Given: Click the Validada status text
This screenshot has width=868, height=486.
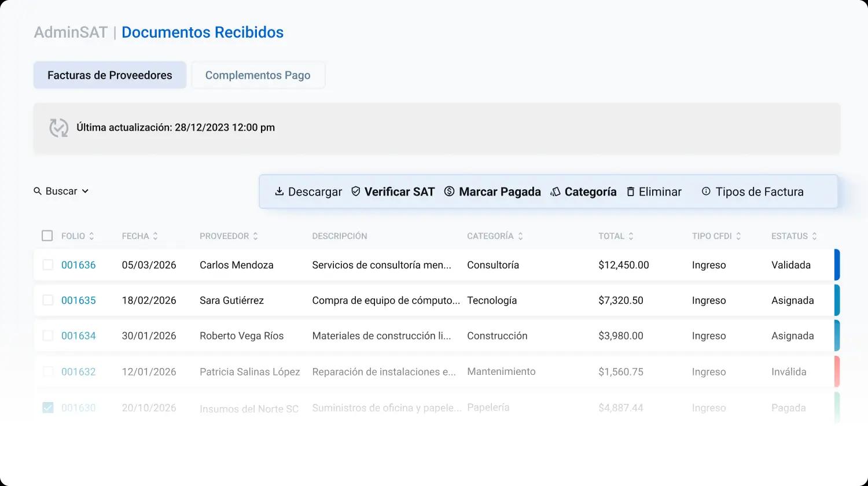Looking at the screenshot, I should coord(791,265).
